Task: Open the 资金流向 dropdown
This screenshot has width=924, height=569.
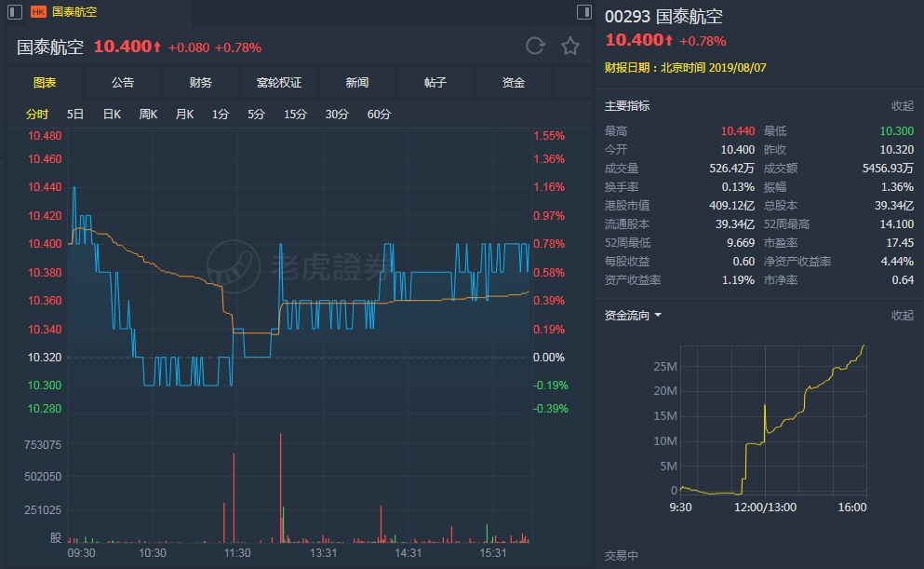Action: coord(633,316)
